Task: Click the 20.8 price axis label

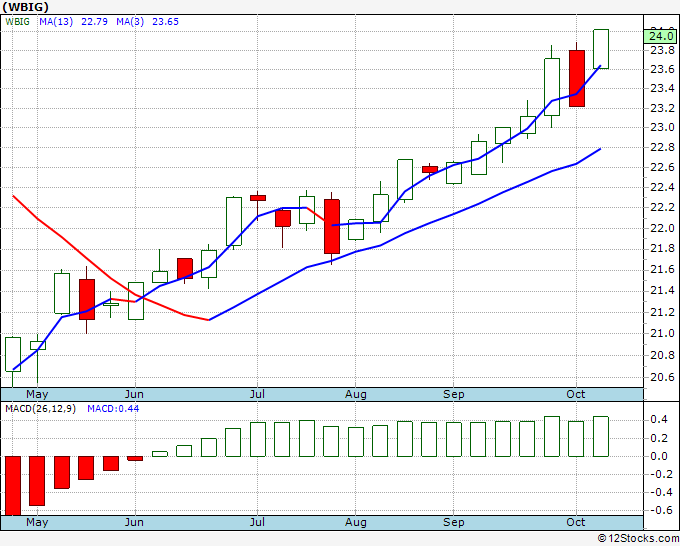Action: tap(662, 356)
